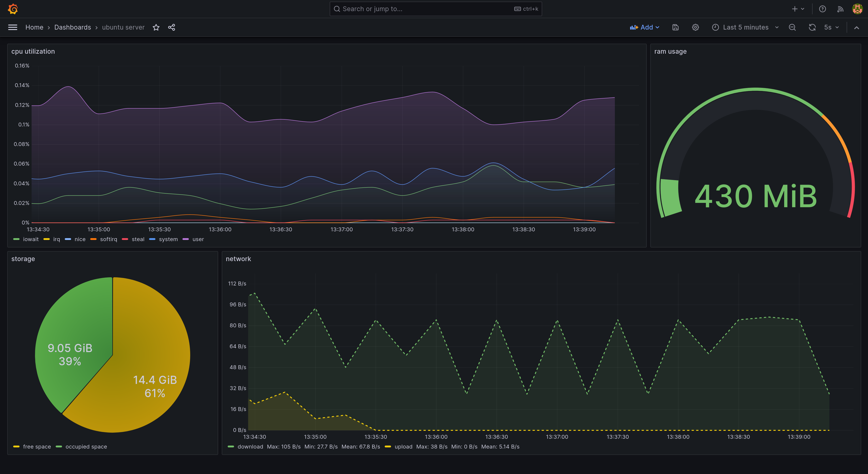868x474 pixels.
Task: Toggle occupied space legend entry
Action: 86,447
